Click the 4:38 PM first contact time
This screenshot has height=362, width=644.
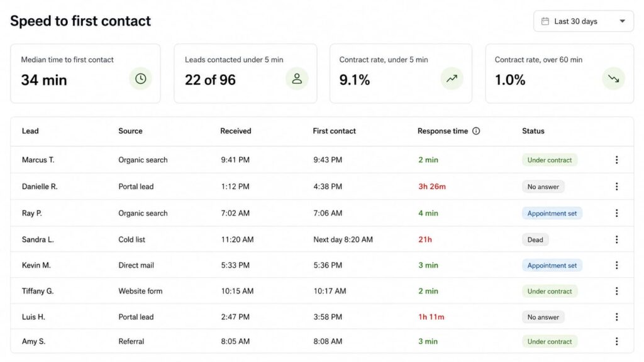[x=327, y=187]
